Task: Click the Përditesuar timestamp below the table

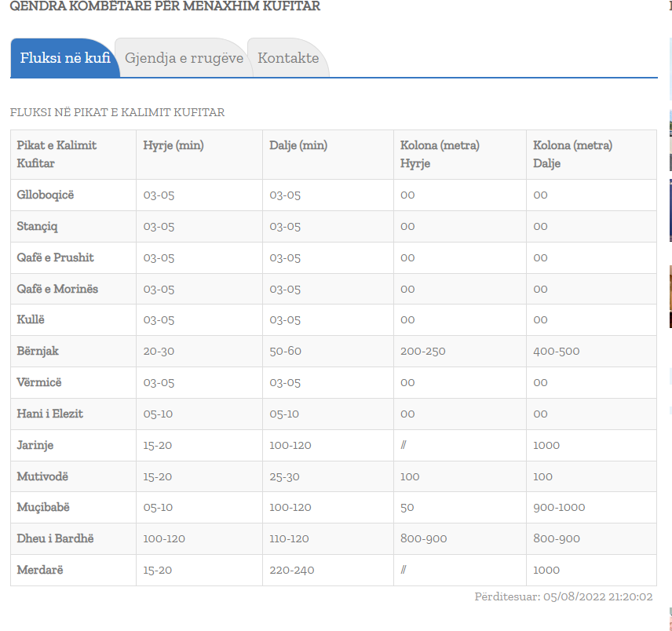Action: pyautogui.click(x=563, y=596)
